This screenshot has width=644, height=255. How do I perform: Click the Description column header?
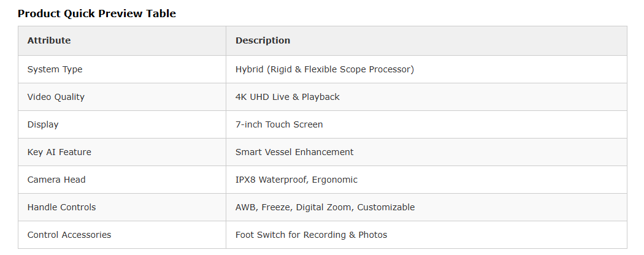tap(263, 40)
